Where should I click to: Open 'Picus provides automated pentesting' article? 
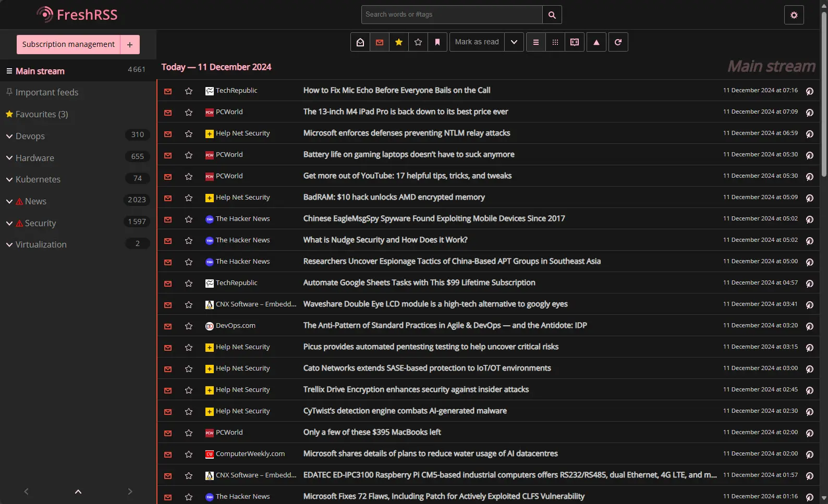click(x=431, y=347)
